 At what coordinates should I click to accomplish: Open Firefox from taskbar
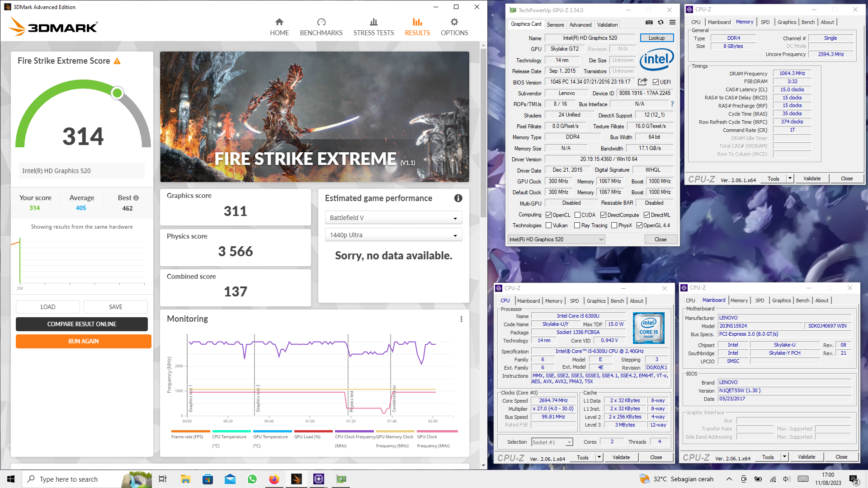coord(274,479)
